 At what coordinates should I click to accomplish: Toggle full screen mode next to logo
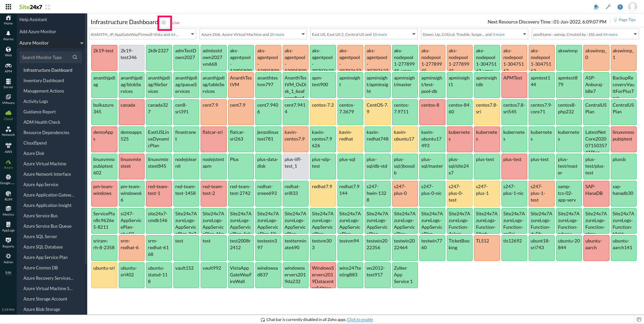click(48, 7)
